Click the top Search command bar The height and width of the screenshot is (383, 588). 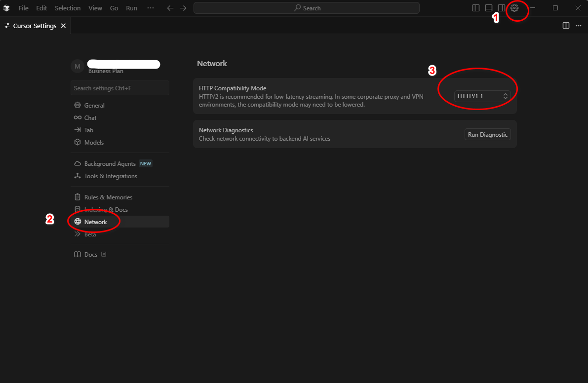[307, 8]
